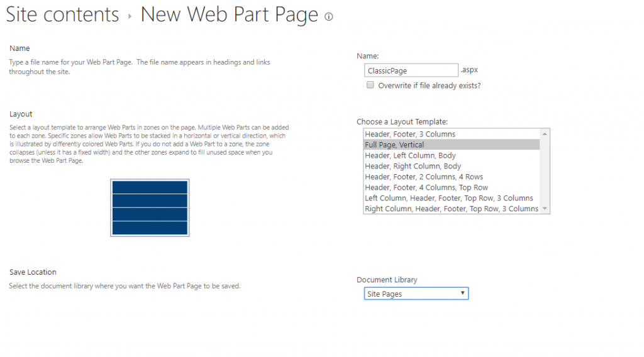Screen dimensions: 644x357
Task: Click the info icon beside New Web Part Page
Action: pyautogui.click(x=328, y=17)
